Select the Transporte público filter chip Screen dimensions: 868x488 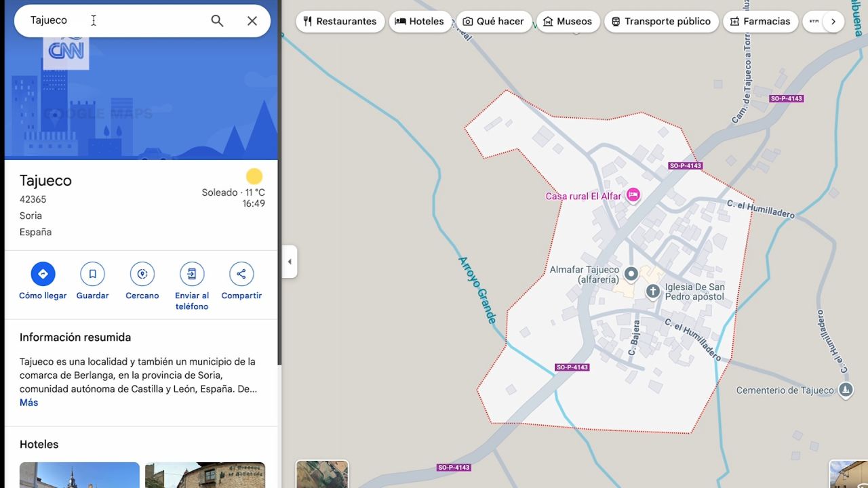661,21
